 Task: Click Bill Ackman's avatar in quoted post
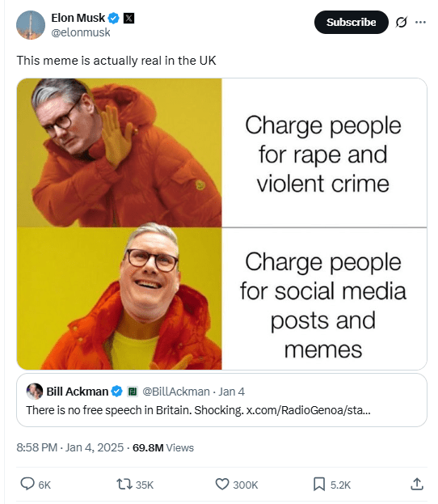35,392
